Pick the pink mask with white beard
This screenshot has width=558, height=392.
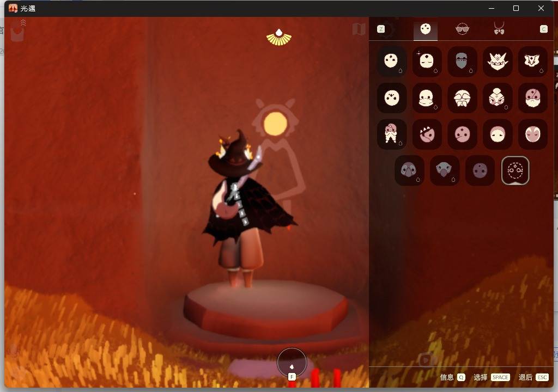pyautogui.click(x=533, y=98)
